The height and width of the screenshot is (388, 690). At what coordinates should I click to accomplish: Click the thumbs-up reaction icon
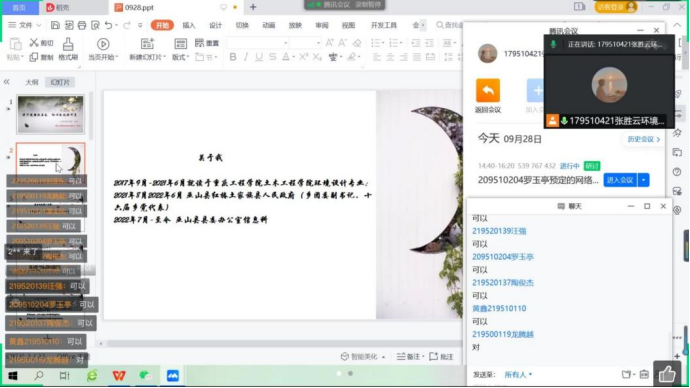[667, 374]
